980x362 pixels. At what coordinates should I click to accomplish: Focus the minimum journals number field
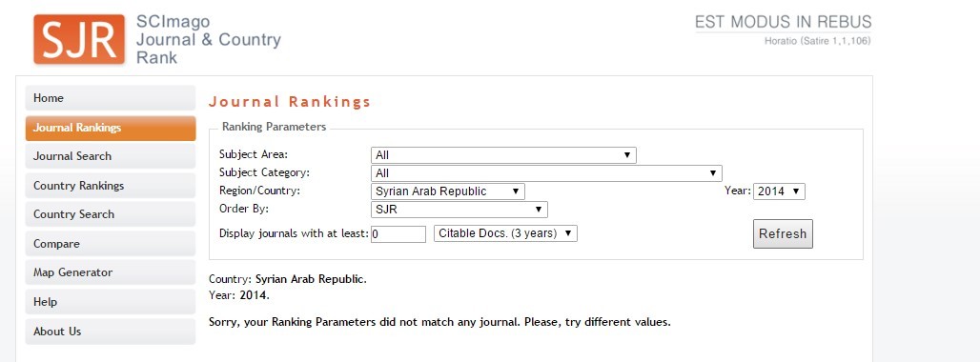[x=398, y=234]
